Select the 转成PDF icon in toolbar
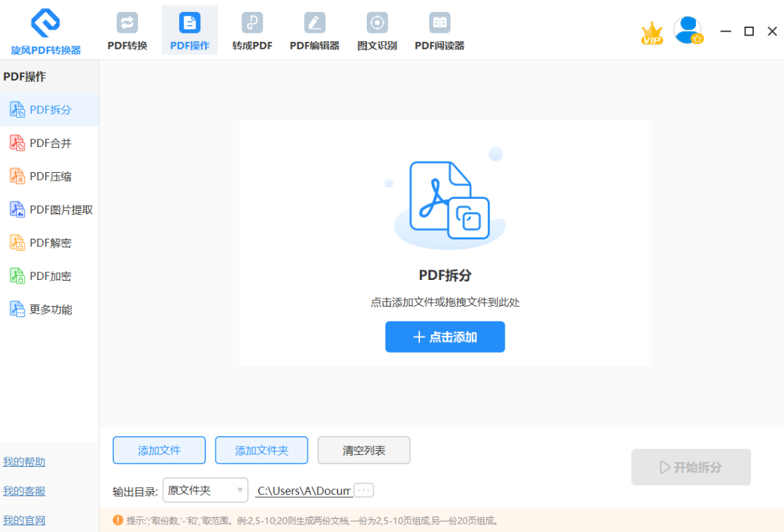 252,23
